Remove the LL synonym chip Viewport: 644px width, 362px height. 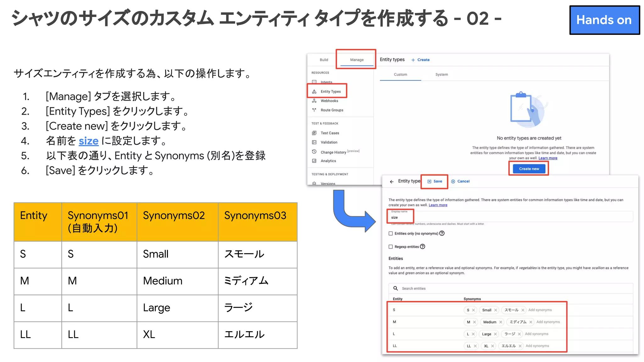tap(475, 346)
